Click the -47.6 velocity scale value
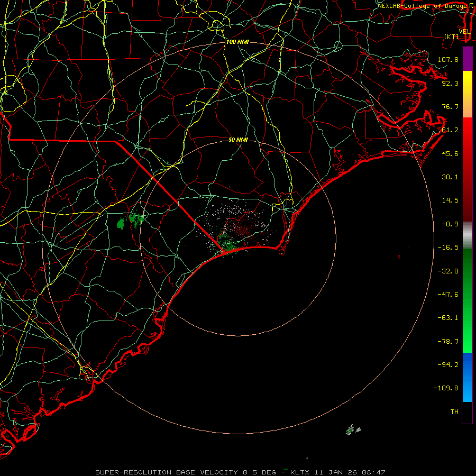Screen dimensions: 476x476 pos(448,295)
